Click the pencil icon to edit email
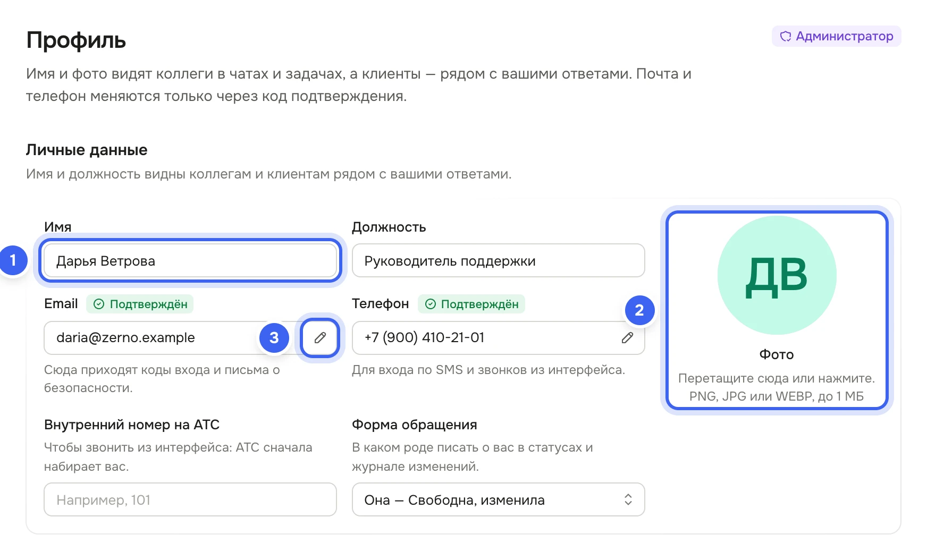927x560 pixels. pos(320,338)
